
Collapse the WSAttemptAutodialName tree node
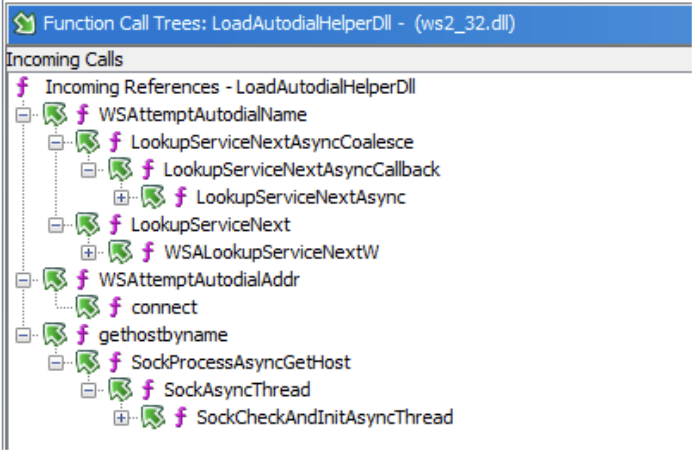23,115
